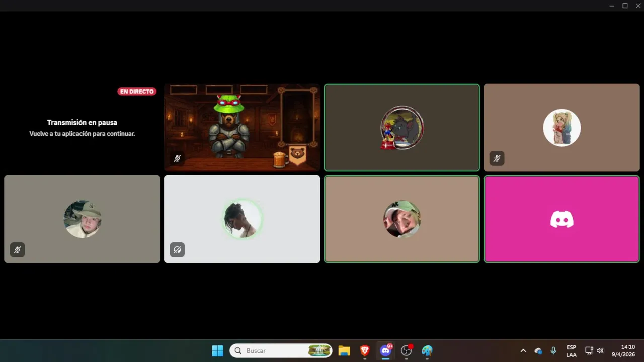Open the volume speaker tray icon
Screen dimensions: 644x362
(600, 350)
